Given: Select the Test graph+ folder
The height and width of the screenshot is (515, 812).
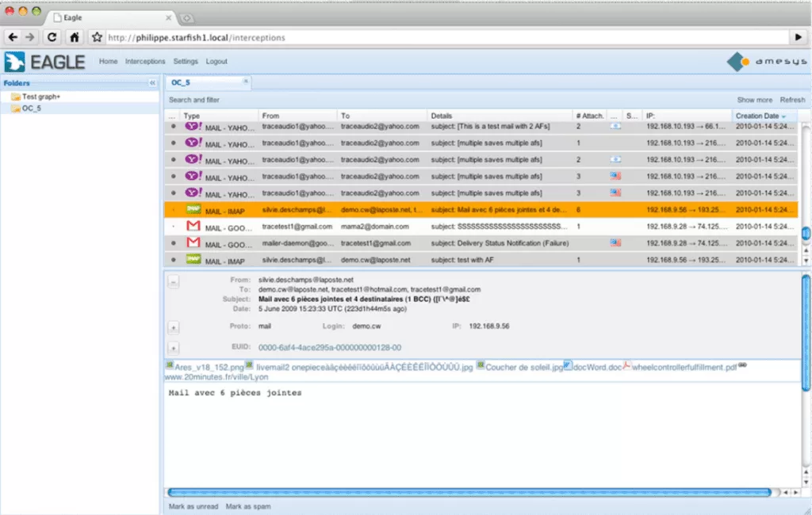Looking at the screenshot, I should (40, 97).
